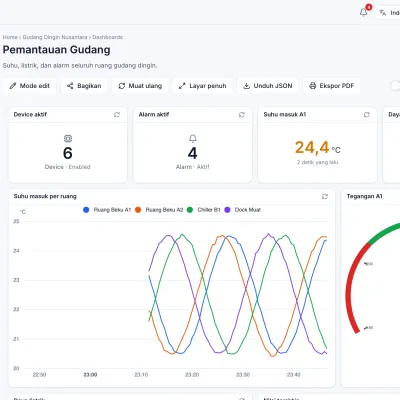Click the 'Device · Enabled' label
The width and height of the screenshot is (400, 400).
pyautogui.click(x=68, y=167)
